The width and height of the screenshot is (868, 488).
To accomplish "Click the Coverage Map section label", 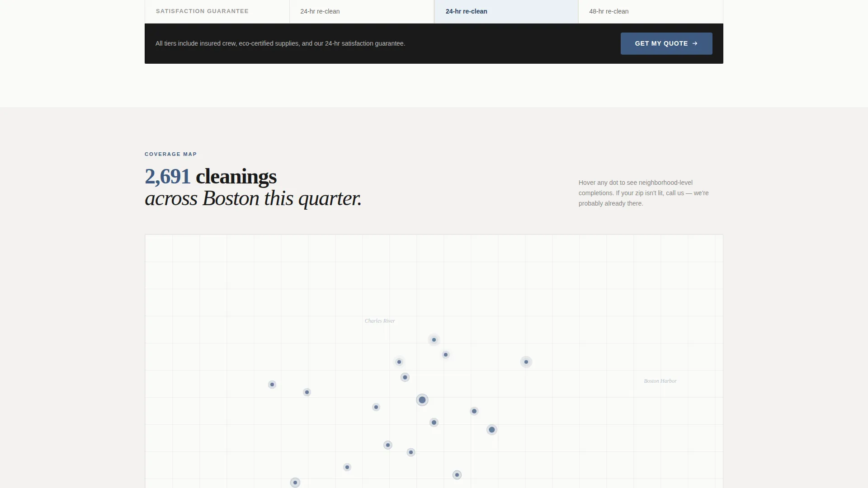I will (x=171, y=154).
